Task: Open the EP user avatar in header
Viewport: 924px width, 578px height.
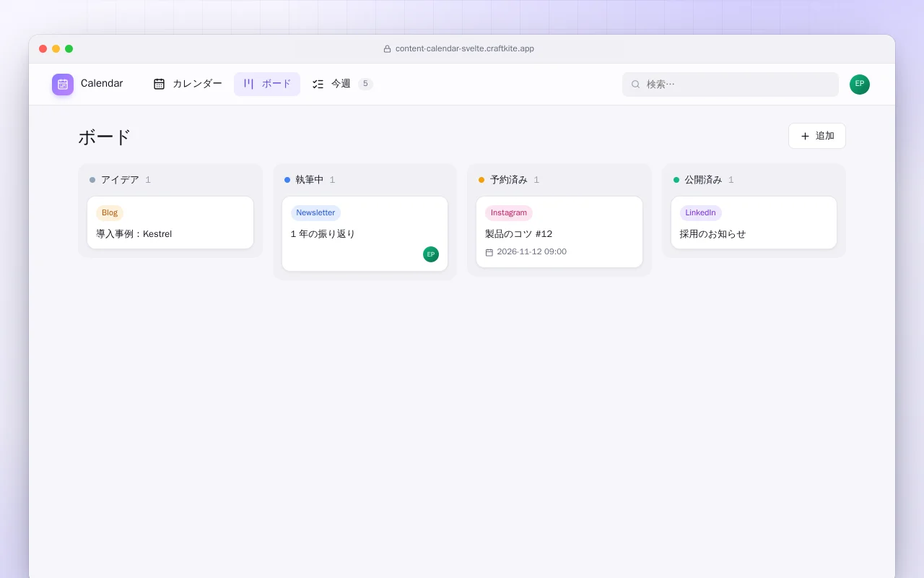Action: click(x=860, y=84)
